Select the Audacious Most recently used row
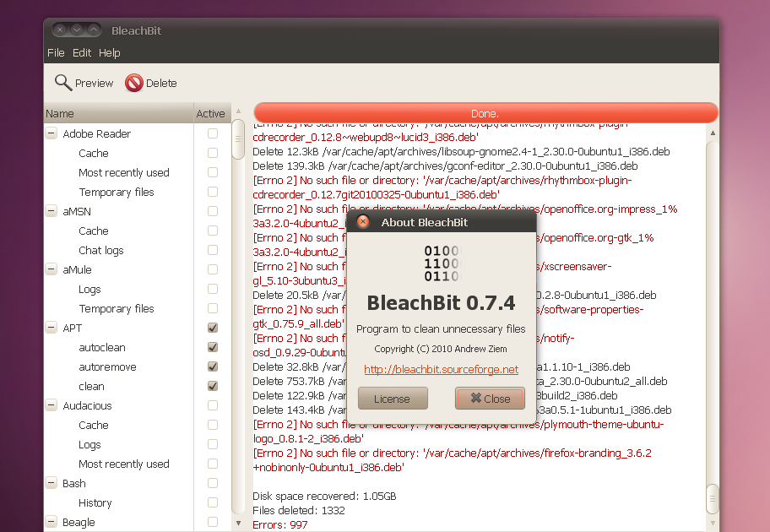 pos(138,464)
